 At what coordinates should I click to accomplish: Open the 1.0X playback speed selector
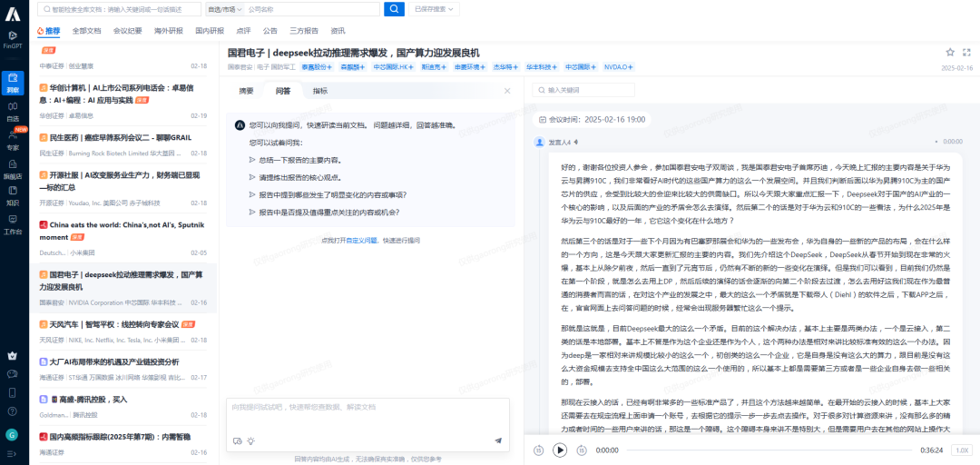tap(963, 450)
